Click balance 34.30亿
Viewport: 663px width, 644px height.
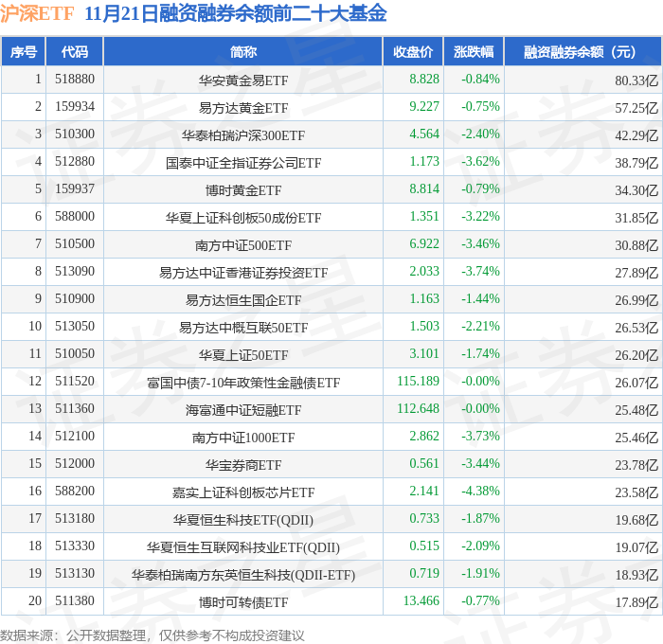pos(636,190)
